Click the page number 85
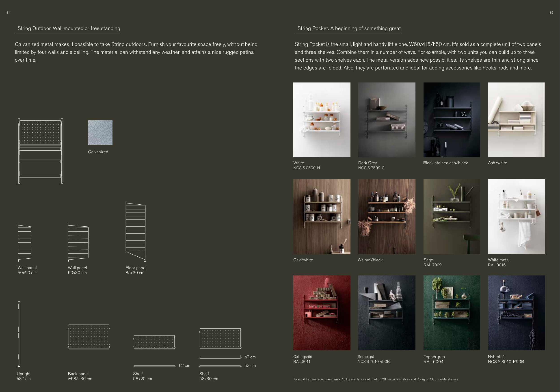Viewport: 560px width, 392px height. click(551, 13)
